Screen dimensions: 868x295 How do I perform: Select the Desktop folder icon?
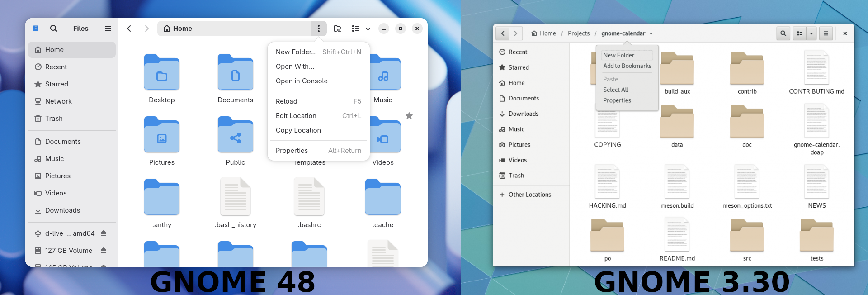[x=162, y=72]
